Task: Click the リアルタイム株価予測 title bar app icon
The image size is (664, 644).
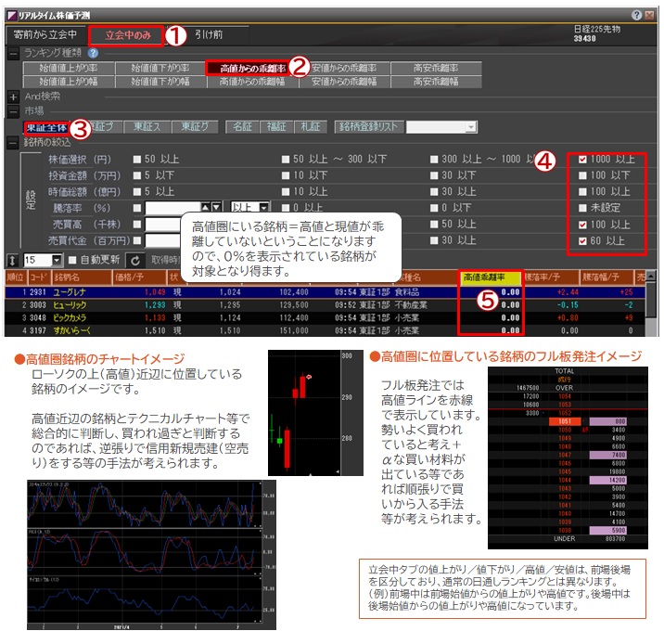Action: pos(11,16)
